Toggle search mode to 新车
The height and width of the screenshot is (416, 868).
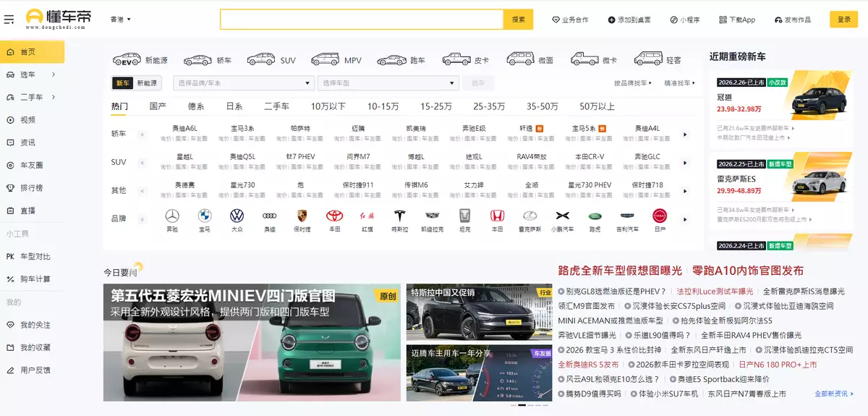coord(122,83)
